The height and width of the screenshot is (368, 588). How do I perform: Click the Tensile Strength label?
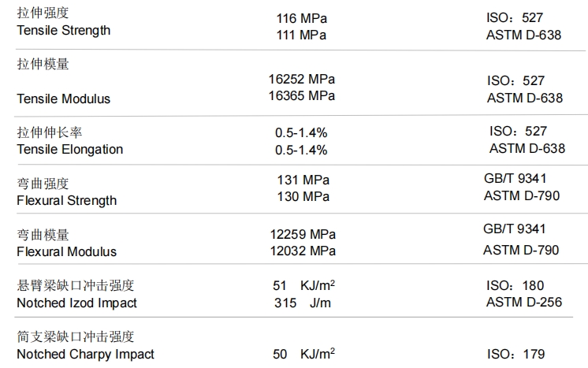63,31
